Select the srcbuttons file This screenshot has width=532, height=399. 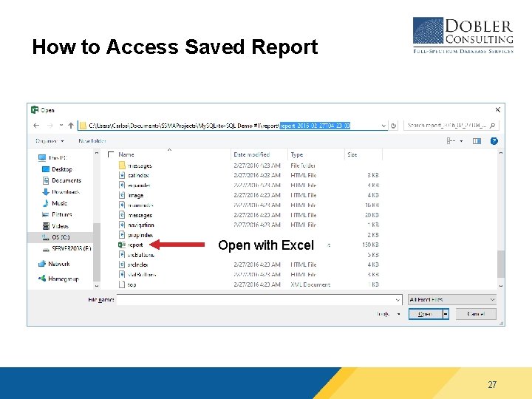(141, 254)
